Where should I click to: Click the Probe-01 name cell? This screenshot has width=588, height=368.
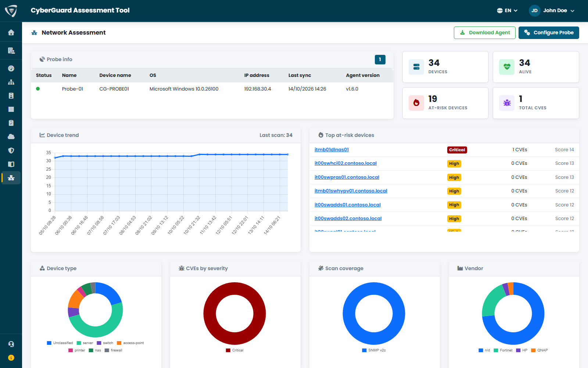click(72, 89)
